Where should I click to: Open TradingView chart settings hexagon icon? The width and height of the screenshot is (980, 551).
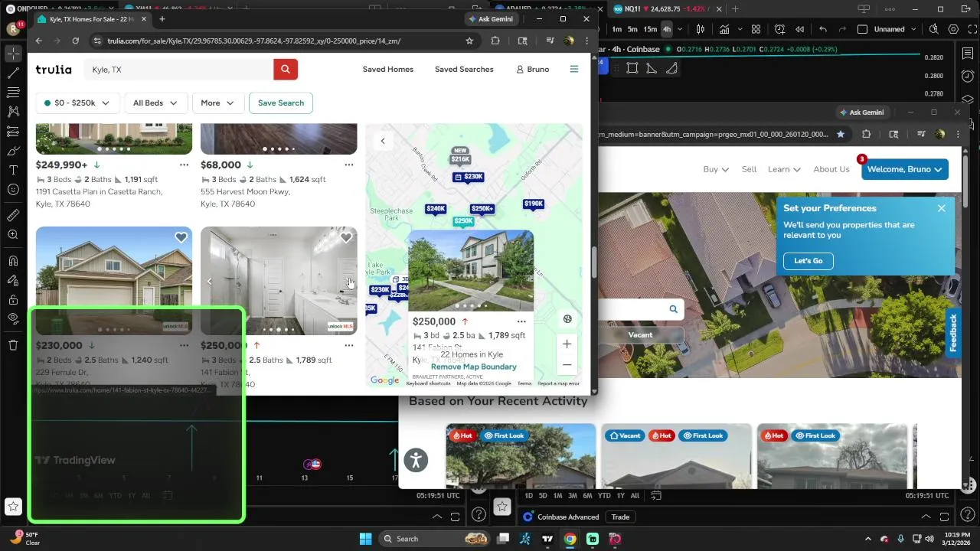point(953,29)
